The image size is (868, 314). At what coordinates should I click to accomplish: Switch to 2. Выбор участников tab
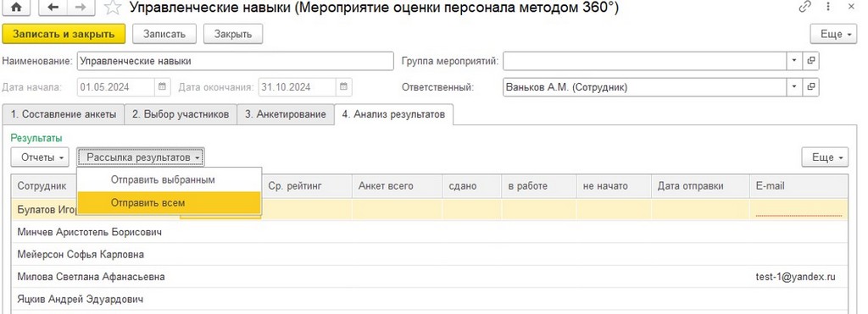pyautogui.click(x=181, y=114)
